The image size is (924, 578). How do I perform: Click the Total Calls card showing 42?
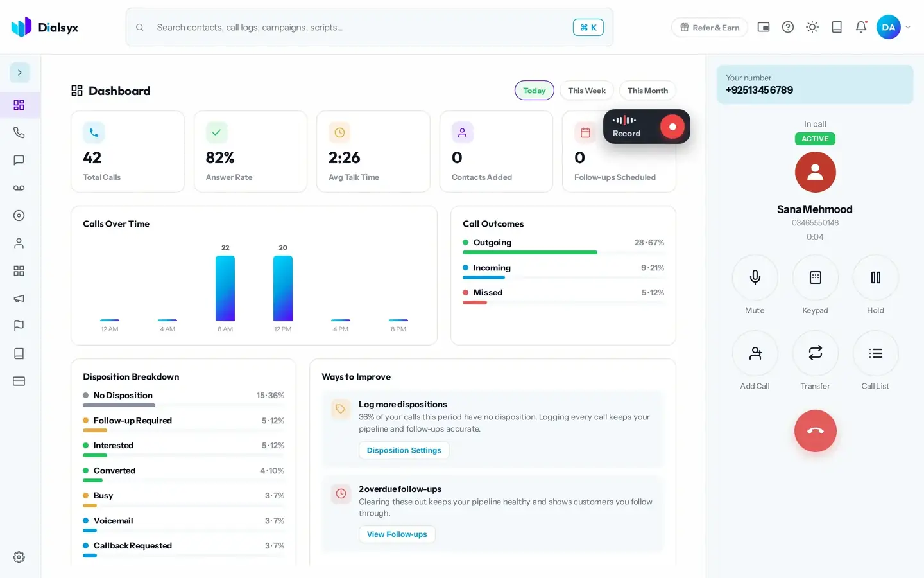tap(128, 152)
